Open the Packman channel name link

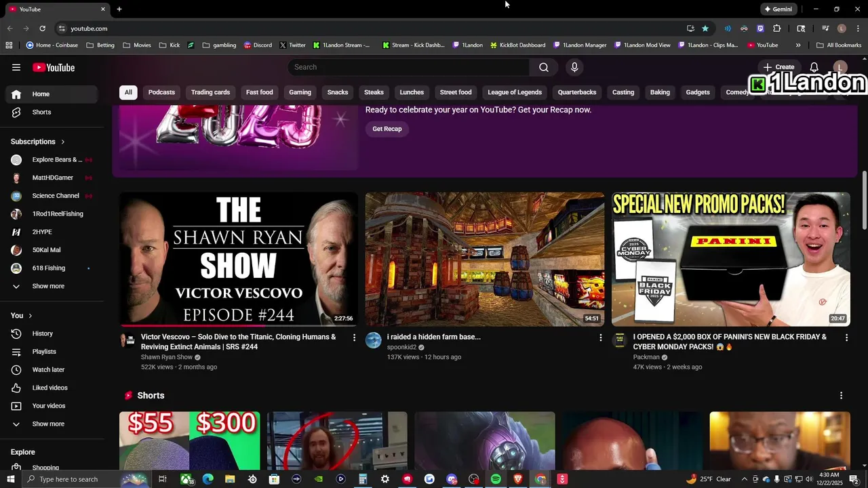(646, 357)
